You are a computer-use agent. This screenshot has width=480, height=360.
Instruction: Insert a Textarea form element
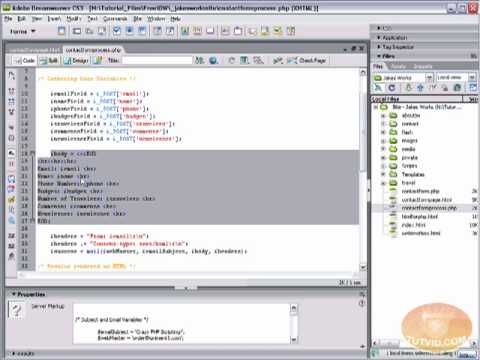coord(102,31)
